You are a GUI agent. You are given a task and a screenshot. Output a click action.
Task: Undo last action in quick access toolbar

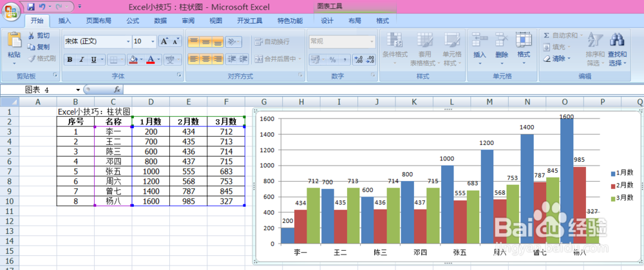(x=42, y=7)
